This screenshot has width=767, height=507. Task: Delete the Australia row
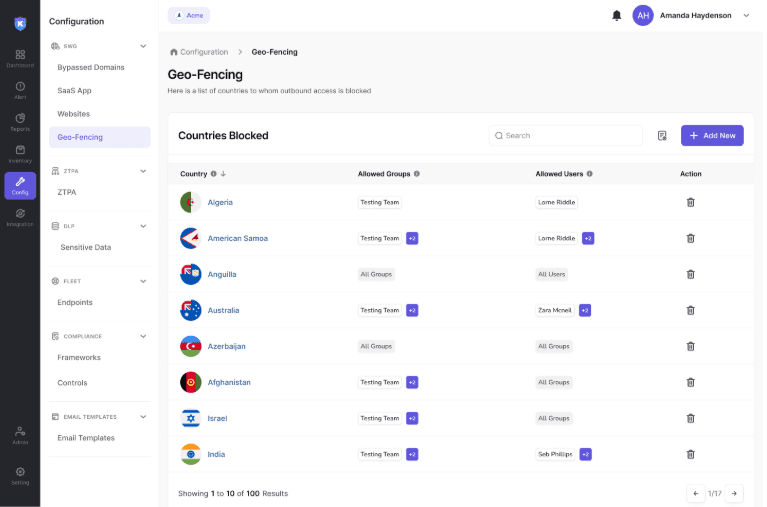(690, 310)
